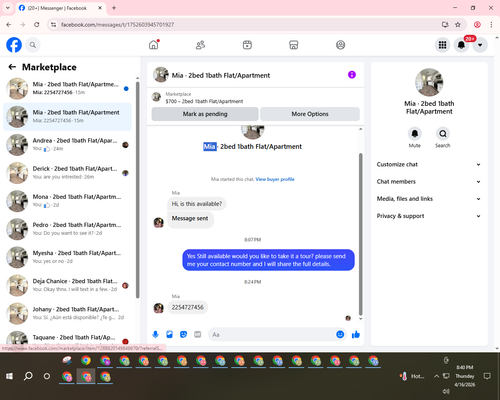Open the Chrome three-dot menu
The height and width of the screenshot is (400, 500).
pos(491,24)
